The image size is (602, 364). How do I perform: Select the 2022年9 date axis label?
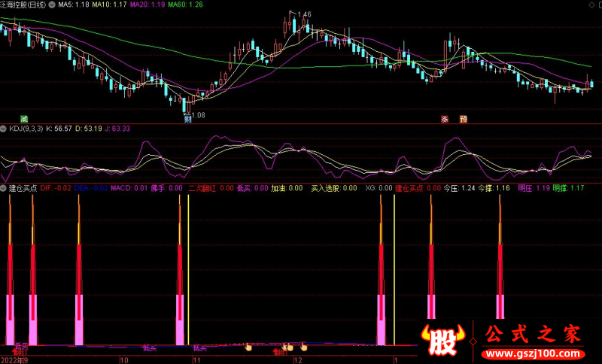pos(14,360)
